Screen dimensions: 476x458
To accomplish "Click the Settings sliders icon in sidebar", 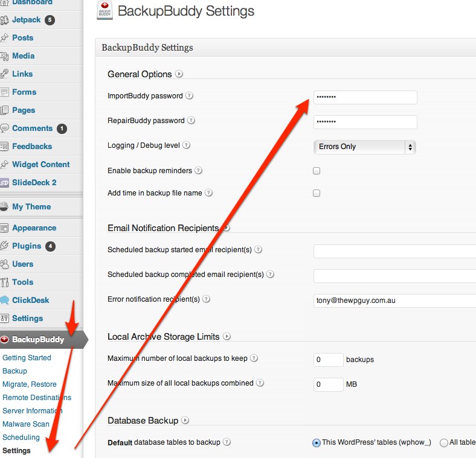I will point(4,319).
